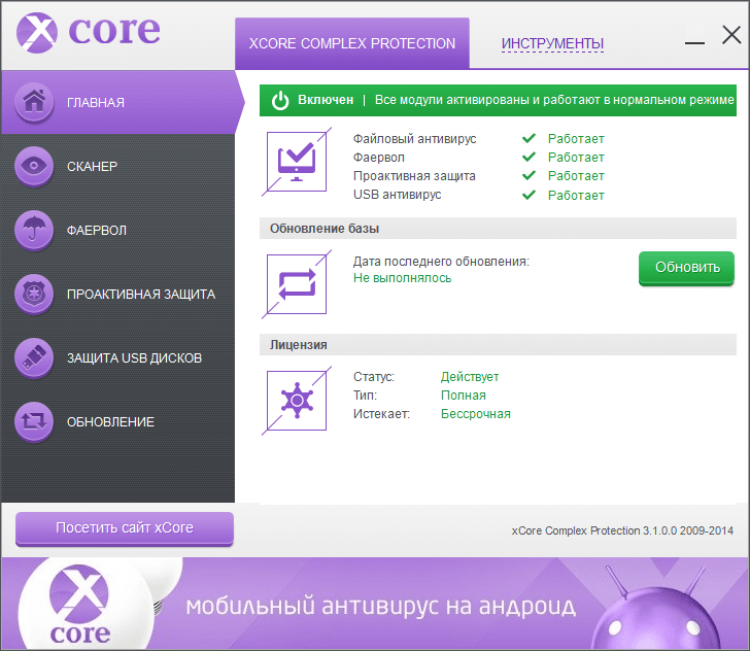Open the XCORE COMPLEX PROTECTION tab
Viewport: 750px width, 651px height.
[x=352, y=44]
